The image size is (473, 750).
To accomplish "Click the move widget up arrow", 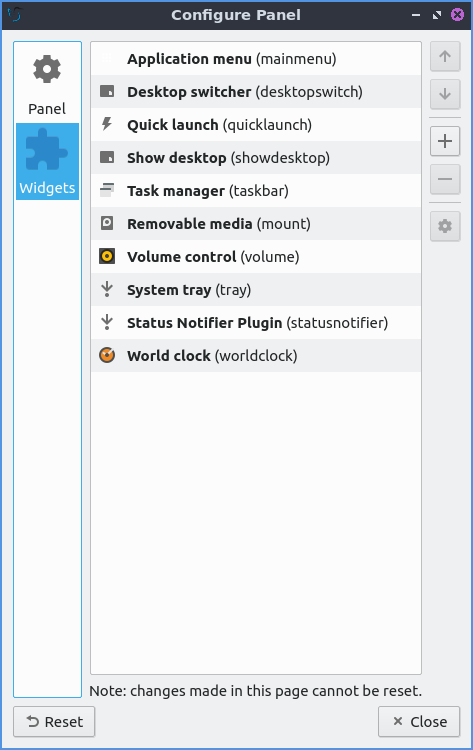I will coord(445,56).
